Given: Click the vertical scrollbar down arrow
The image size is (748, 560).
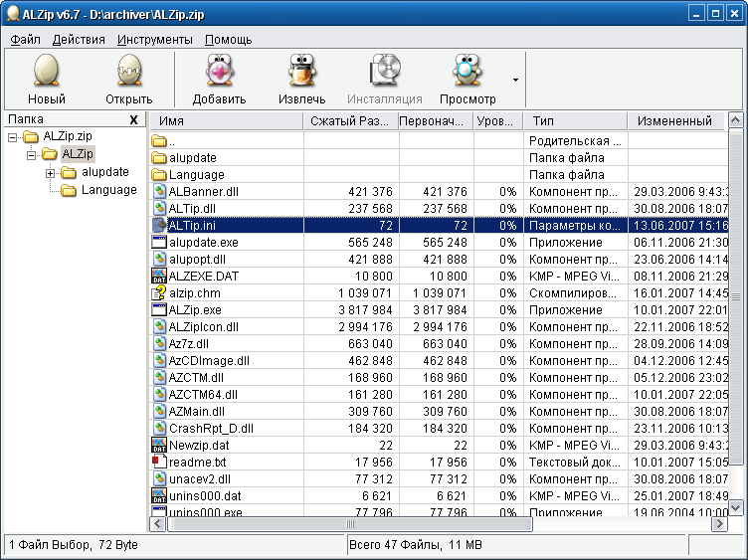Looking at the screenshot, I should 736,507.
